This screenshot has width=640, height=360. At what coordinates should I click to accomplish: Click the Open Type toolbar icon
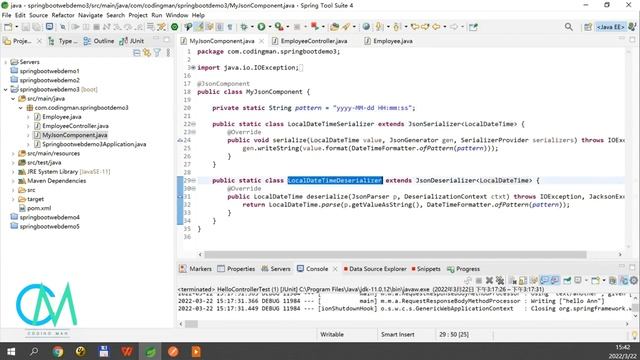tap(334, 27)
